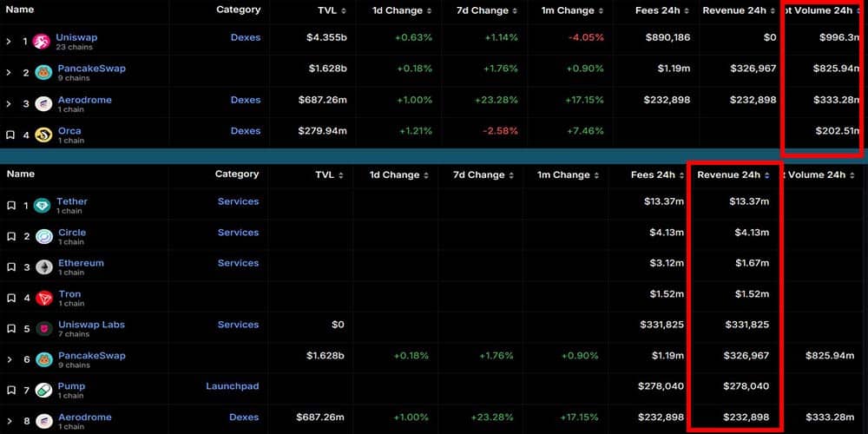Image resolution: width=868 pixels, height=434 pixels.
Task: Click the Uniswap Labs logo icon
Action: (x=43, y=329)
